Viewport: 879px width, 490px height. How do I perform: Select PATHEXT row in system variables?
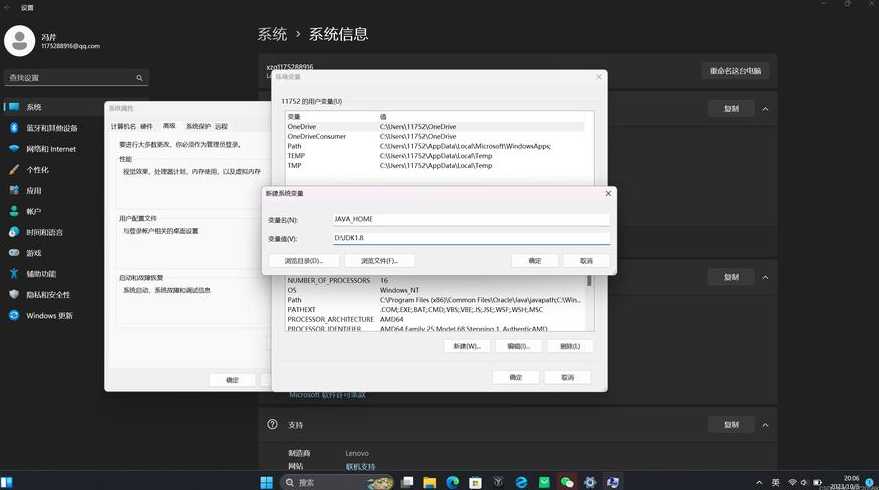[x=435, y=309]
